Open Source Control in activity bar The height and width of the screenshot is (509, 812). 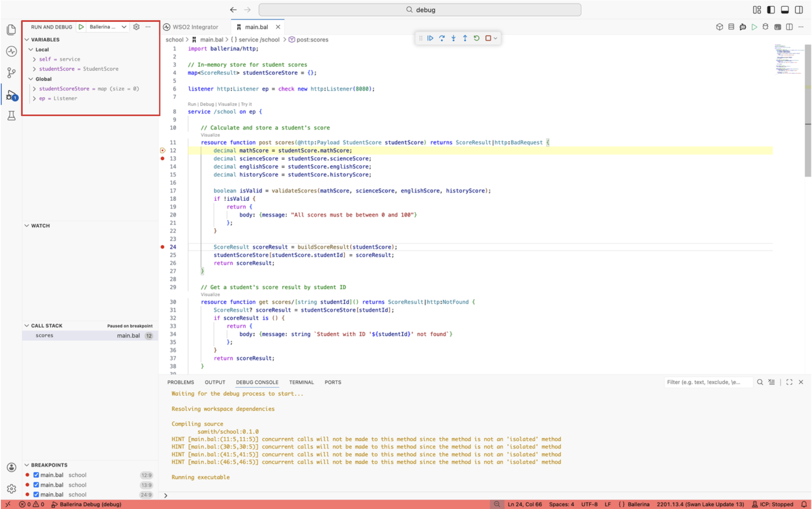(11, 73)
